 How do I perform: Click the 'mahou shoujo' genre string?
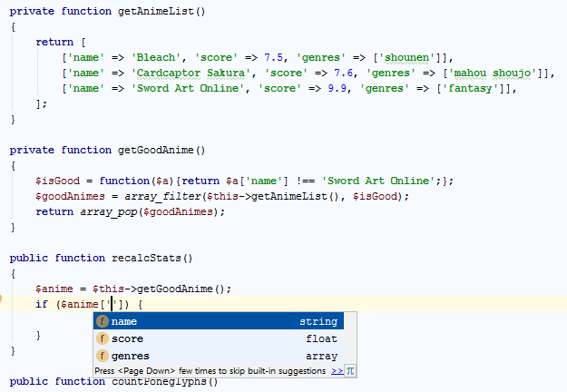[x=493, y=73]
